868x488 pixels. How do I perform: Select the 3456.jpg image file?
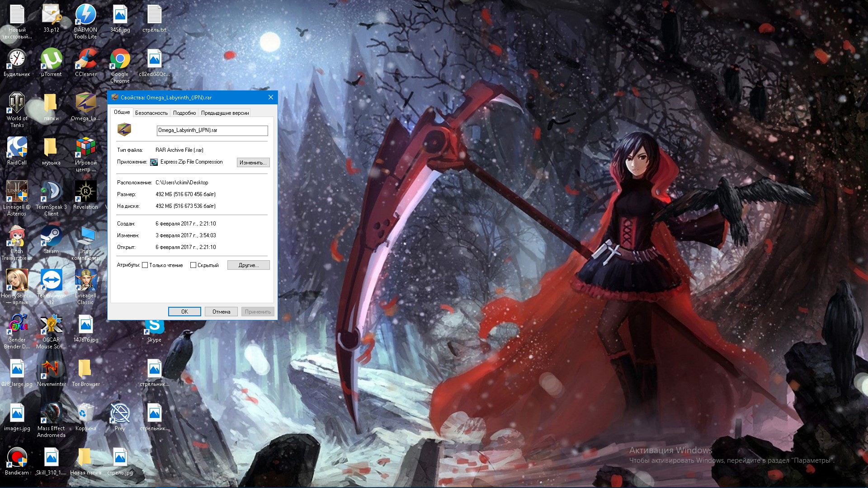(120, 18)
